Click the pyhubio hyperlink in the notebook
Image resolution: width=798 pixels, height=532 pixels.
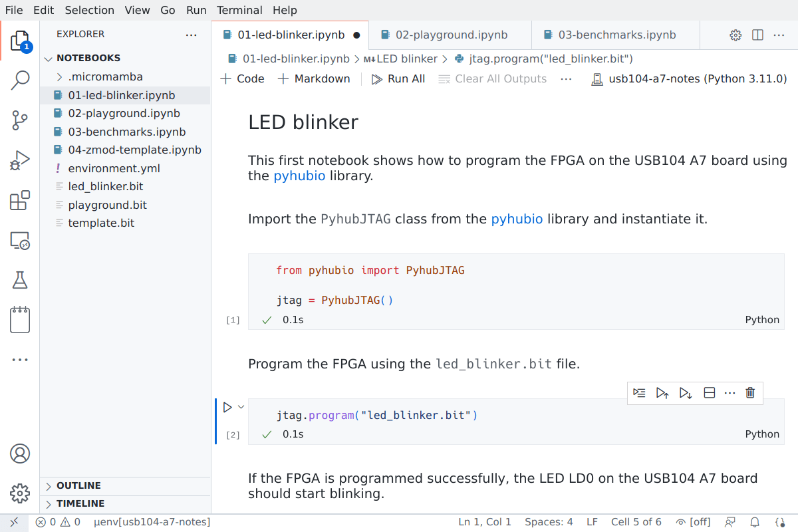(x=299, y=176)
